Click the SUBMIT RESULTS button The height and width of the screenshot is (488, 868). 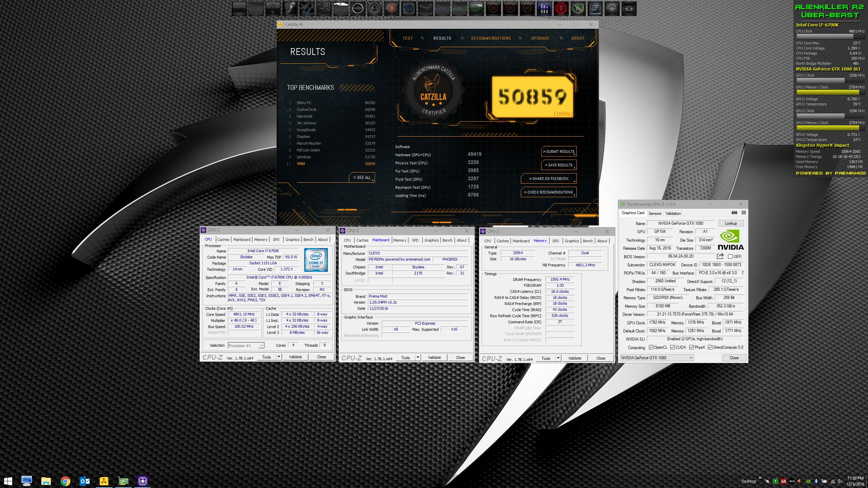click(559, 152)
